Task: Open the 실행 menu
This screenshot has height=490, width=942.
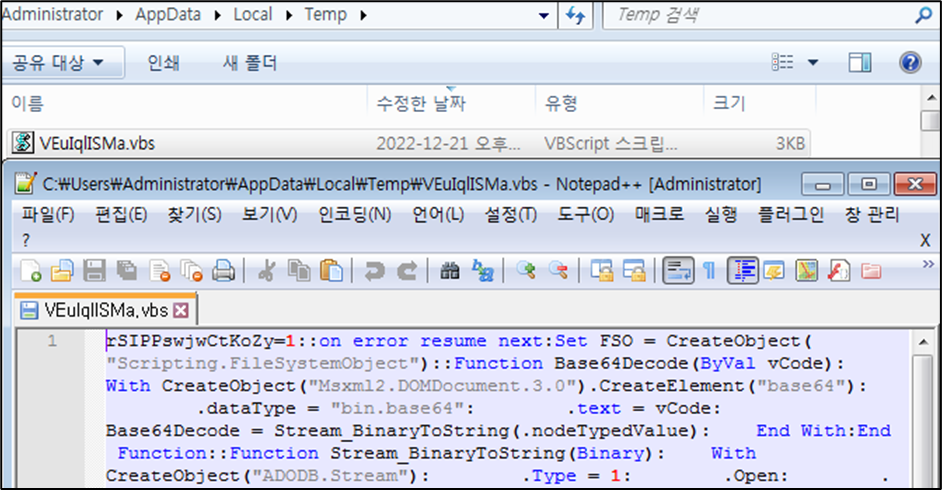Action: tap(721, 214)
